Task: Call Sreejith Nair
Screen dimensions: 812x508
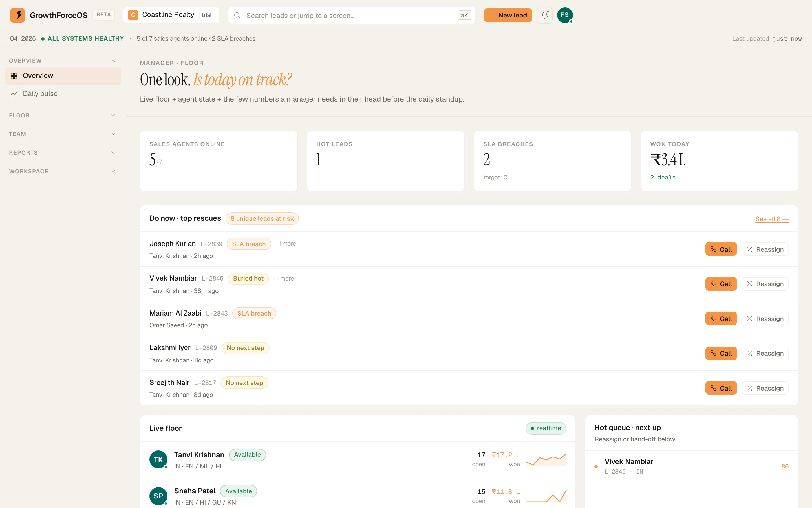Action: pos(721,388)
